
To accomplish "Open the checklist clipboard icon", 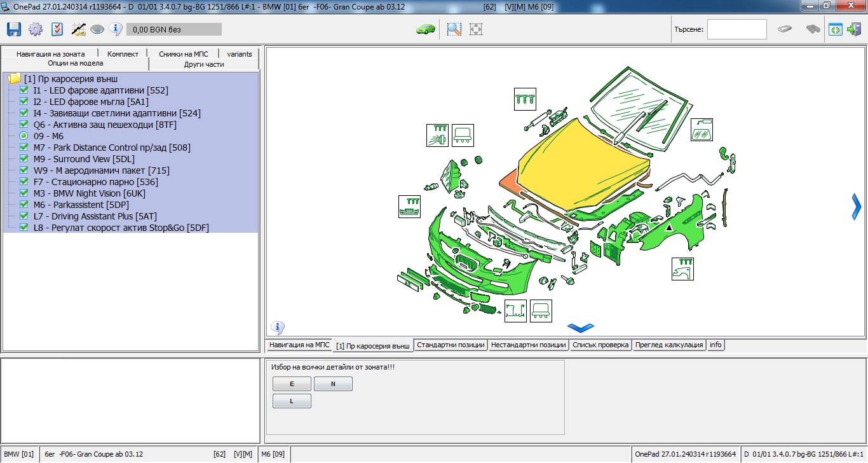I will point(57,29).
